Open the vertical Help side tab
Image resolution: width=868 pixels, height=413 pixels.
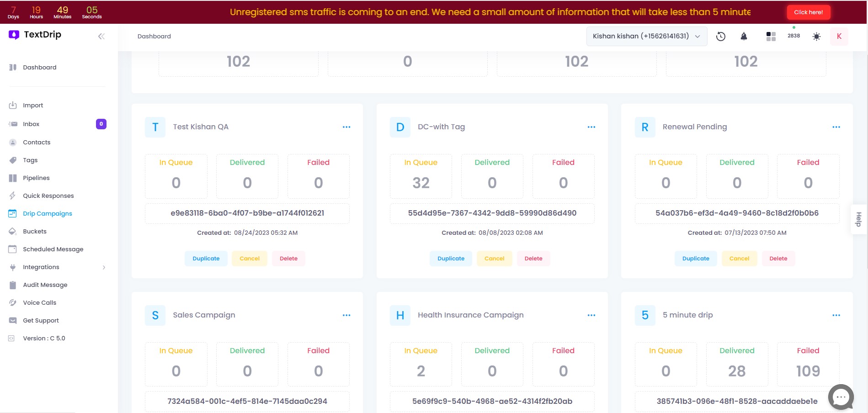858,219
